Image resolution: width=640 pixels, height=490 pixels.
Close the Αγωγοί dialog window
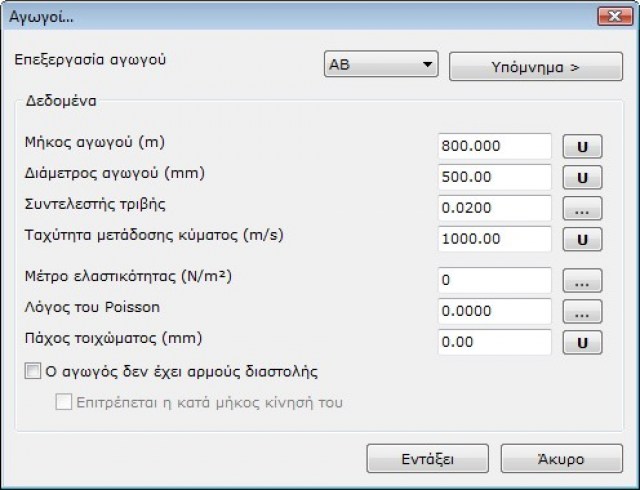point(609,17)
